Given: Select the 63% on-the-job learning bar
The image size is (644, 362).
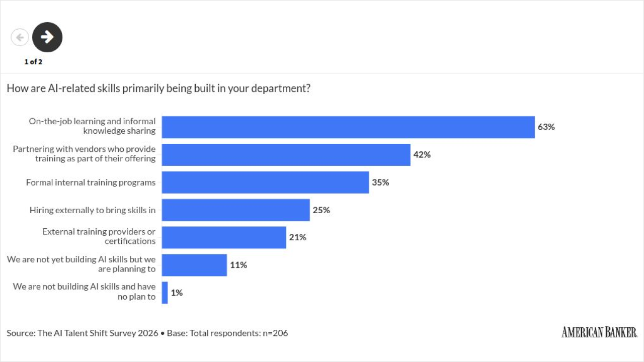Looking at the screenshot, I should (x=348, y=127).
